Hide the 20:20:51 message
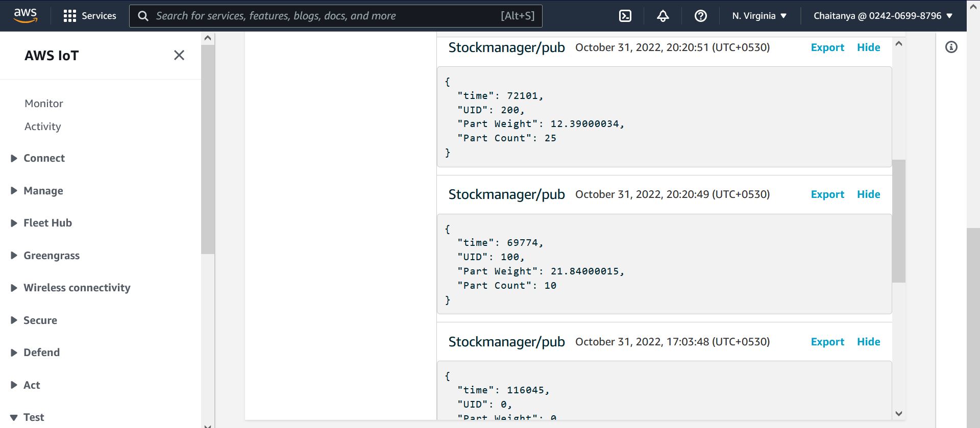 (868, 47)
